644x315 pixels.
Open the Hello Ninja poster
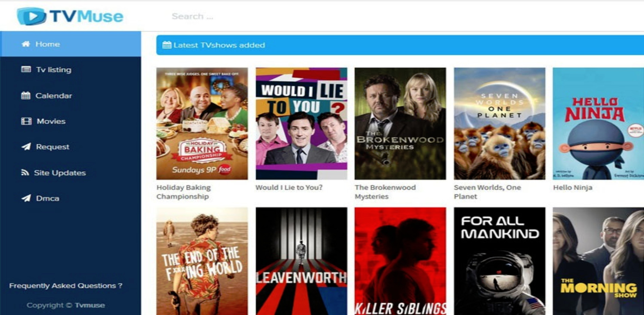pyautogui.click(x=598, y=123)
